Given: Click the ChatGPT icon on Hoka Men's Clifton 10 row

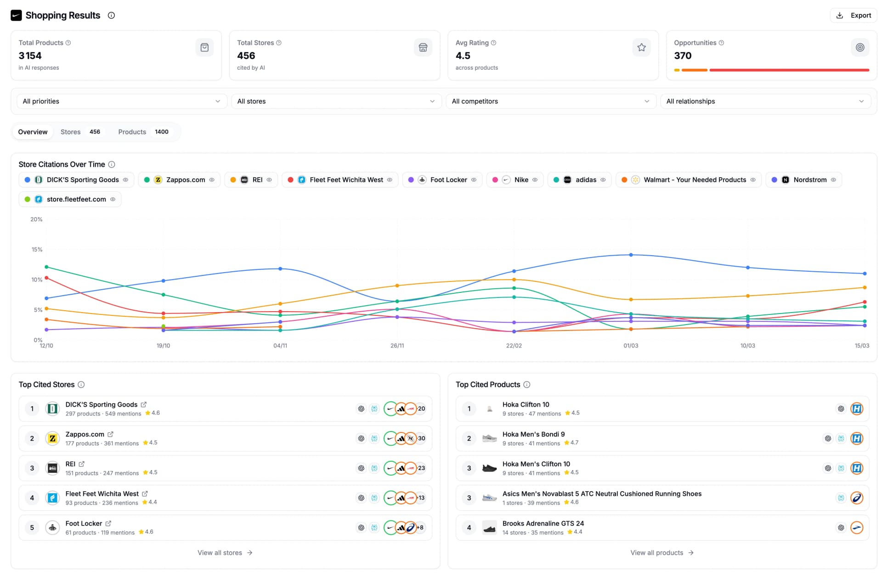Looking at the screenshot, I should tap(828, 468).
